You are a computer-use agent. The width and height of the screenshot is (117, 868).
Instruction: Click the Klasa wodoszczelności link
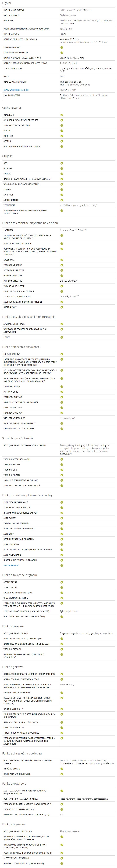coord(16,90)
